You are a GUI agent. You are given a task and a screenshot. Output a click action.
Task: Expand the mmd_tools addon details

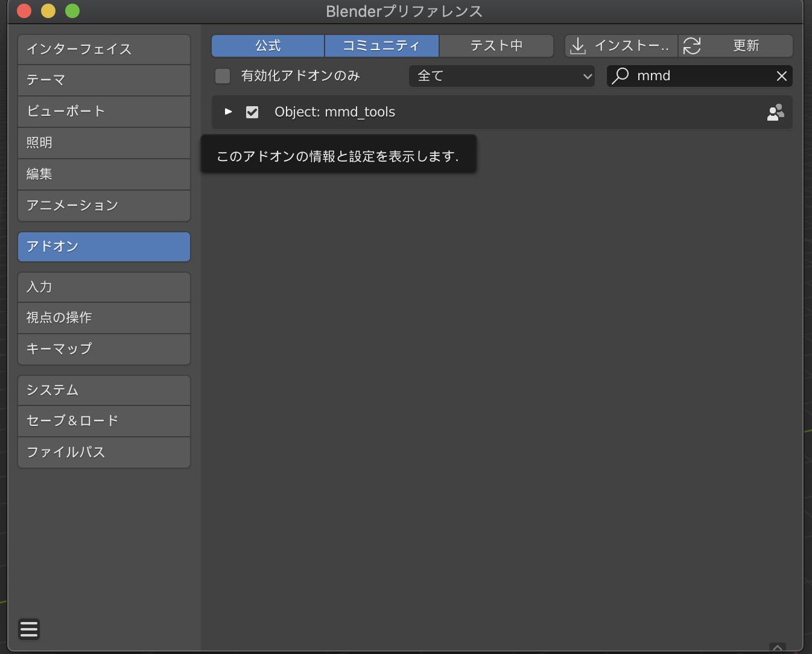tap(228, 112)
